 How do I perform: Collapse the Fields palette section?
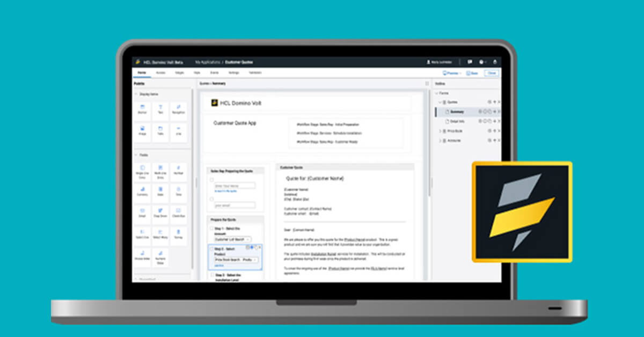[x=136, y=155]
